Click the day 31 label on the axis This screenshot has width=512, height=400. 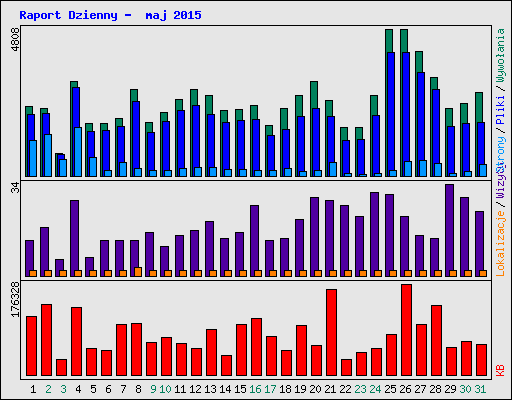(x=480, y=389)
